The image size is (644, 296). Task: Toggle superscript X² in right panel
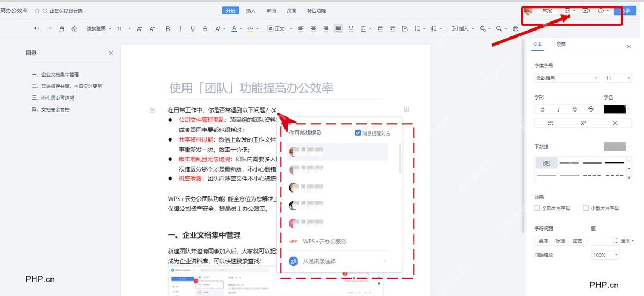583,123
